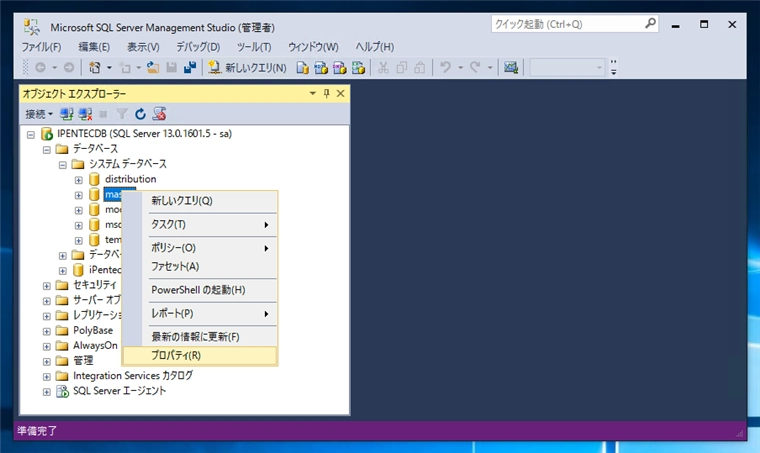Viewport: 760px width, 453px height.
Task: Click the Analysis Services DMX Query icon
Action: (x=339, y=67)
